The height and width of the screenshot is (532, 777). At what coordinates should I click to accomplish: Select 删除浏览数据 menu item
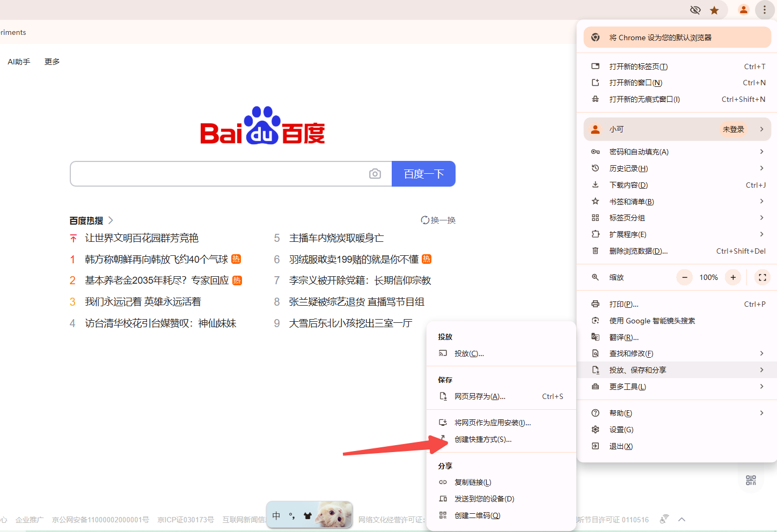[x=677, y=251]
